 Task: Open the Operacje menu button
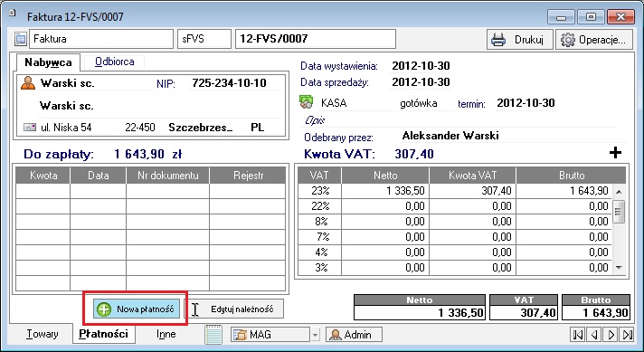pyautogui.click(x=594, y=40)
